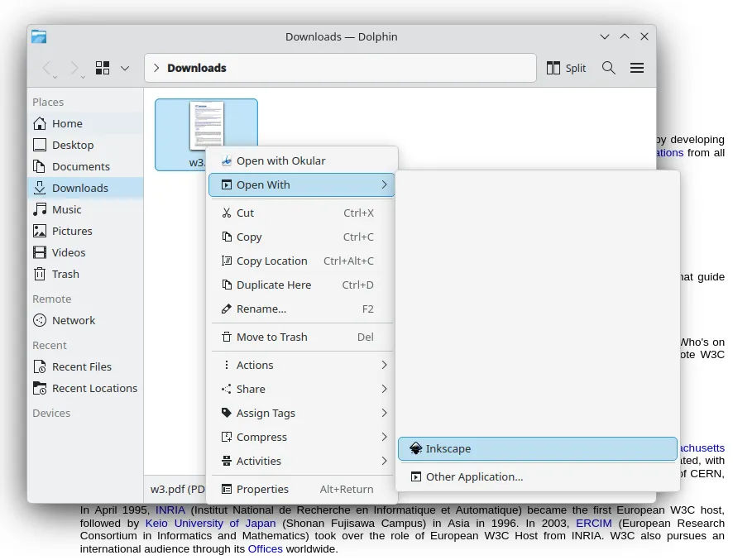Open the hamburger menu
This screenshot has height=560, width=733.
[x=637, y=68]
